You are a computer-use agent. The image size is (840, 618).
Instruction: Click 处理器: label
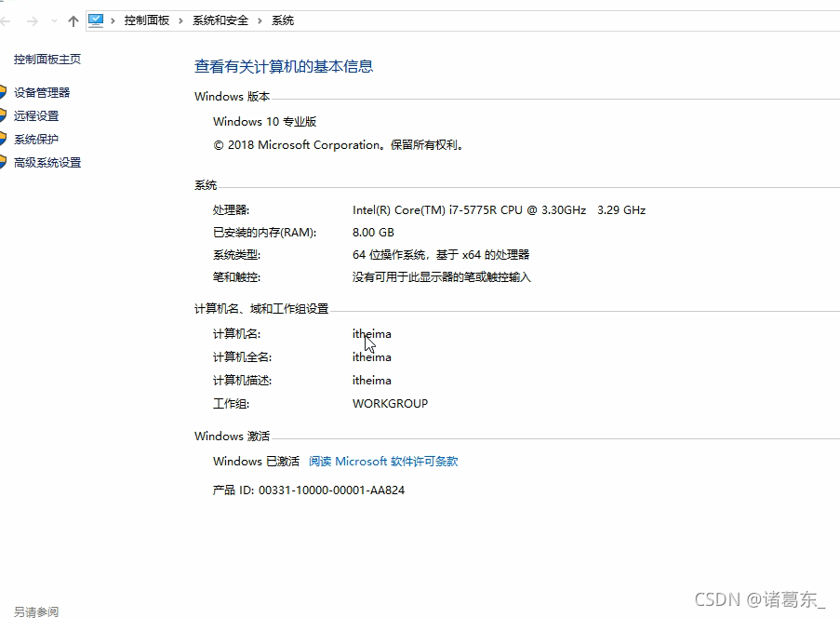point(231,210)
